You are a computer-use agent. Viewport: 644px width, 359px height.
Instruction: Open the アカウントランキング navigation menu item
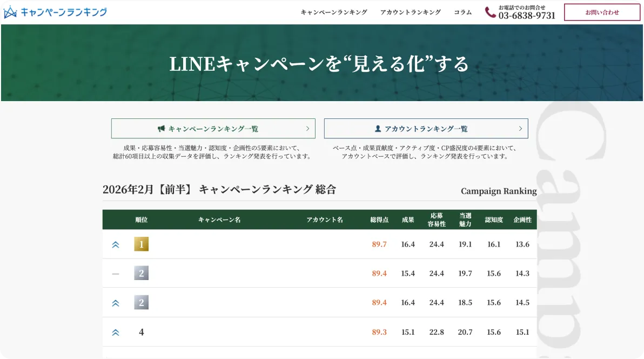tap(411, 12)
